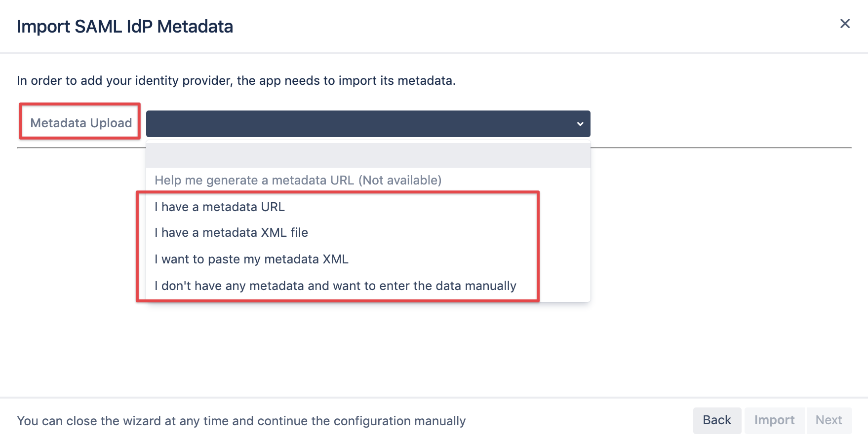Click the identity provider instruction sentence

click(x=236, y=81)
